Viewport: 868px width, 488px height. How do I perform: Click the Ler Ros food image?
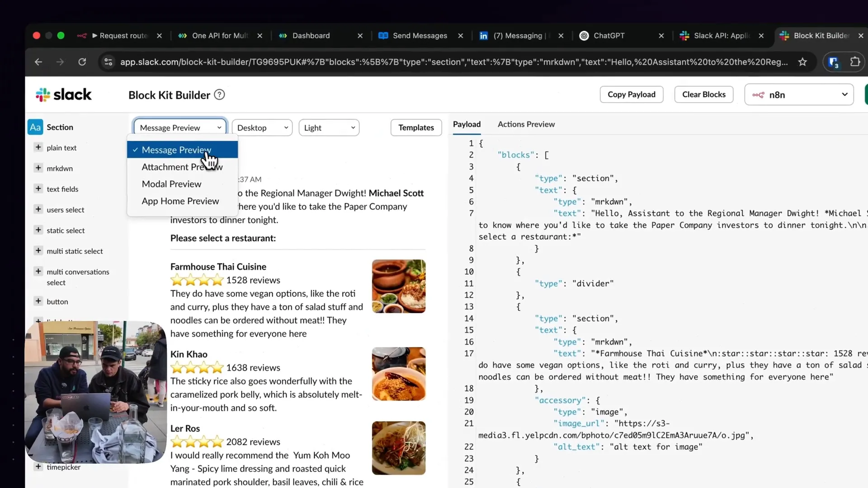(399, 448)
